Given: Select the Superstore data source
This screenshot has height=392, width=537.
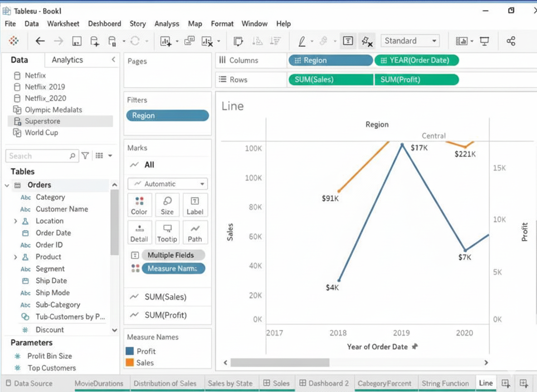Looking at the screenshot, I should click(42, 121).
